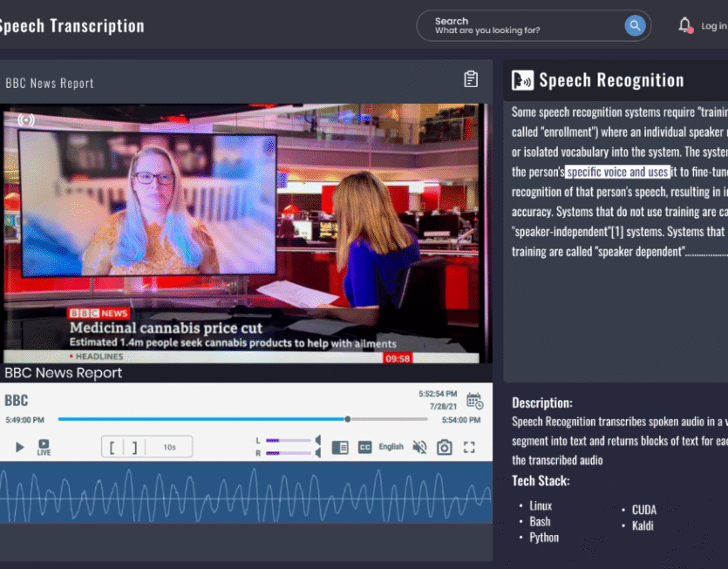Select the 10s clip duration option
The width and height of the screenshot is (728, 569).
pyautogui.click(x=169, y=447)
